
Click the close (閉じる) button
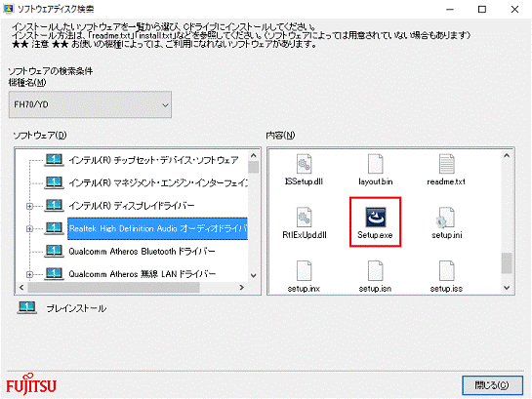point(492,385)
